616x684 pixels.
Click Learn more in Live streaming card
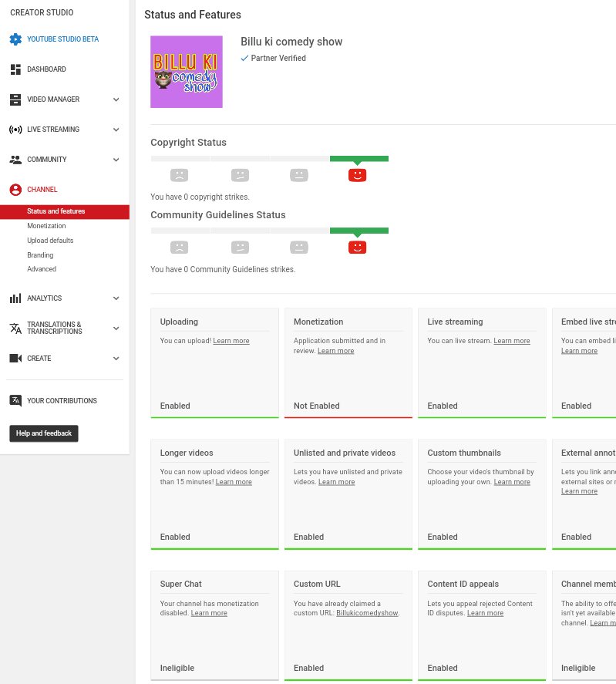pyautogui.click(x=512, y=341)
